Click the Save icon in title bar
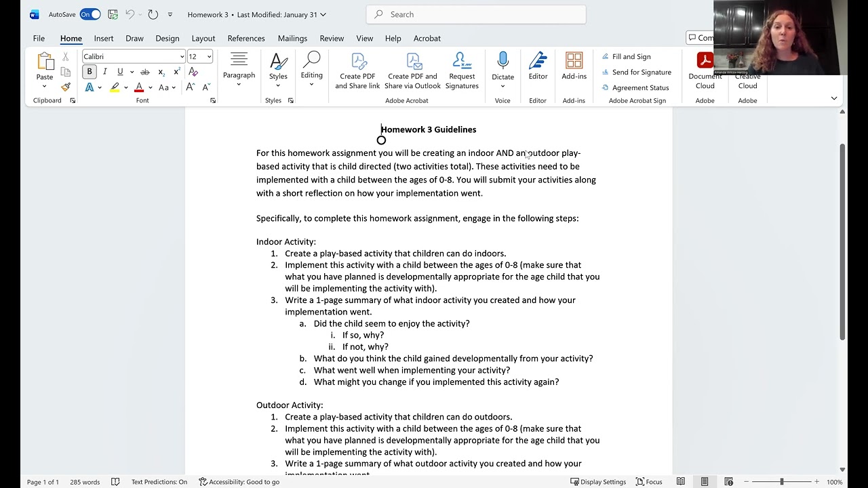This screenshot has height=488, width=868. point(113,14)
